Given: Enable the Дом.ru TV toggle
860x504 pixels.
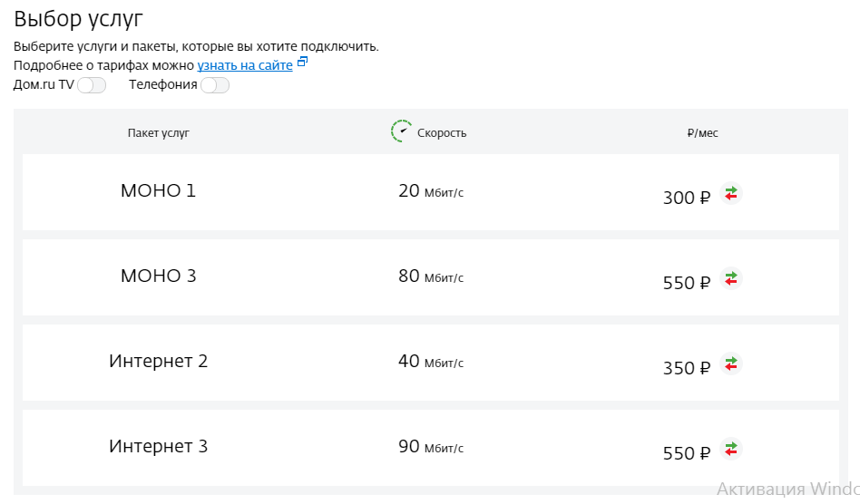Looking at the screenshot, I should tap(92, 85).
